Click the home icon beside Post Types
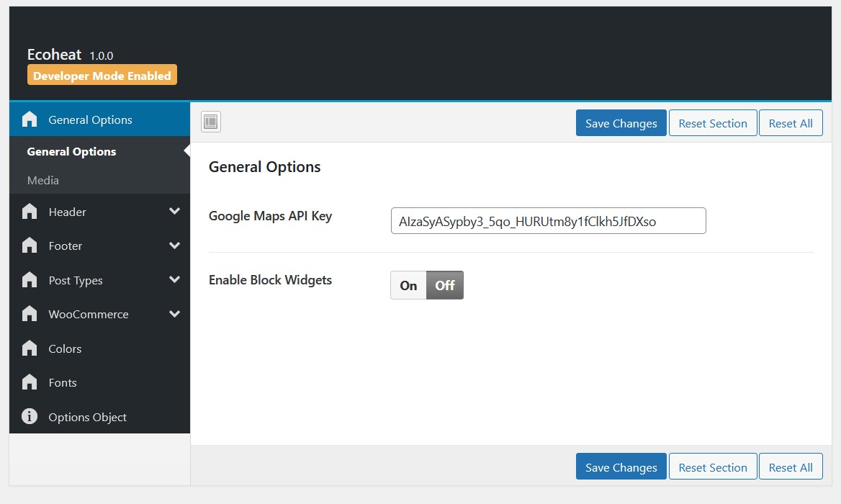Screen dimensions: 841x504 30,279
